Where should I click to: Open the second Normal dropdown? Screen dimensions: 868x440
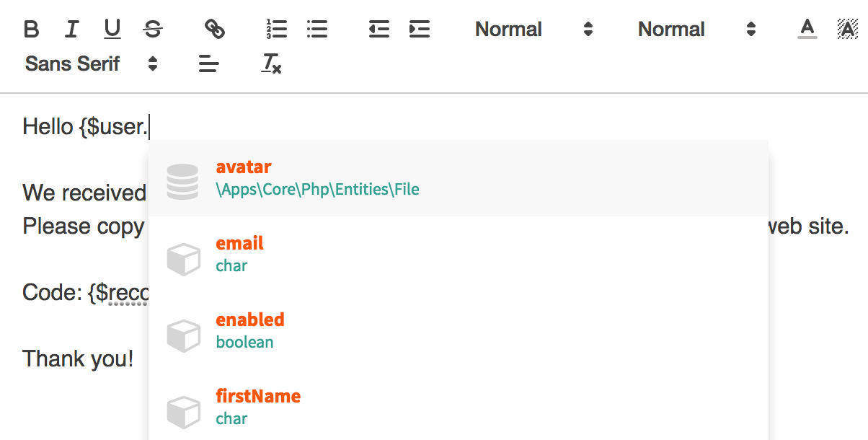point(696,30)
